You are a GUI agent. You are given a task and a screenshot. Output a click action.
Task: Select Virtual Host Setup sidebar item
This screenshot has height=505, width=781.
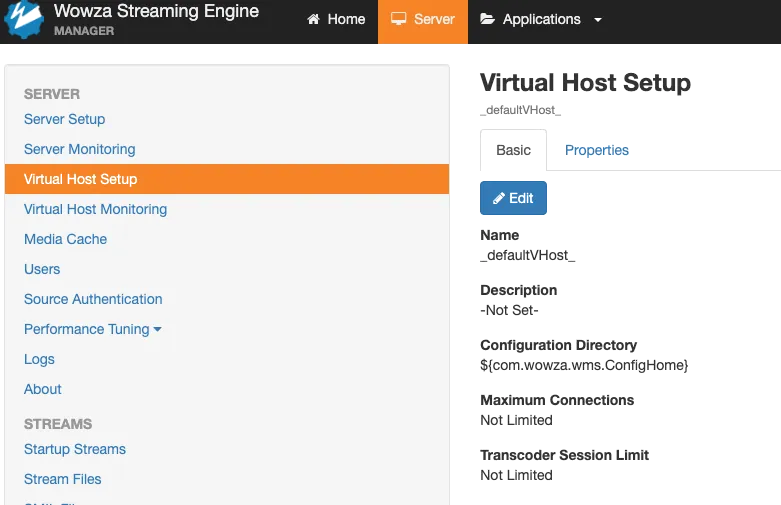tap(80, 179)
